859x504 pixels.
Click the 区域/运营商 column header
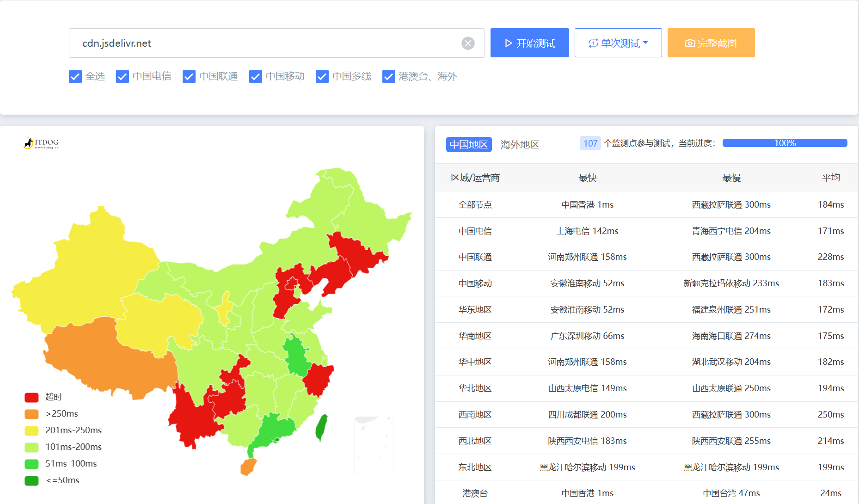point(475,178)
